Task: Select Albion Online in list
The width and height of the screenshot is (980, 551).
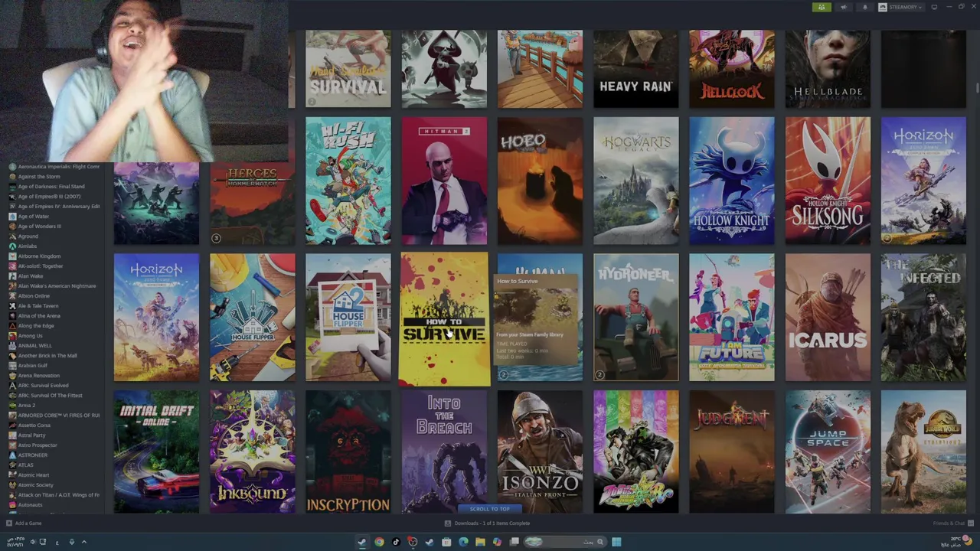Action: (34, 296)
